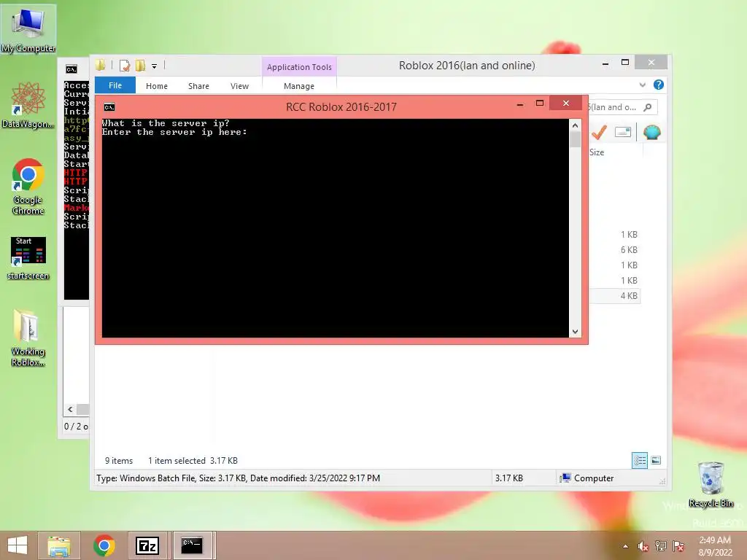The width and height of the screenshot is (747, 560).
Task: Click the search magnifier in Explorer
Action: [648, 107]
